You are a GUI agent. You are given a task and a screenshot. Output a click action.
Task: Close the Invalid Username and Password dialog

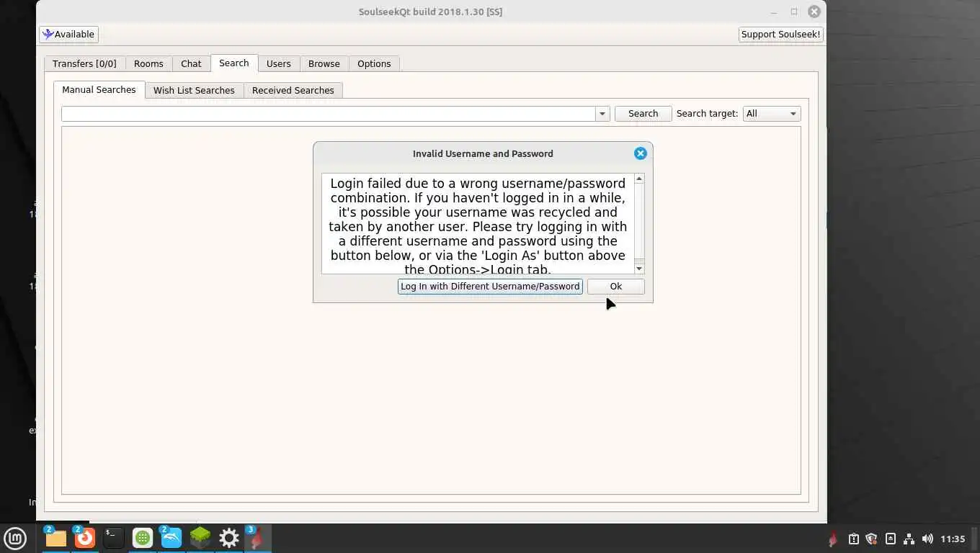640,153
